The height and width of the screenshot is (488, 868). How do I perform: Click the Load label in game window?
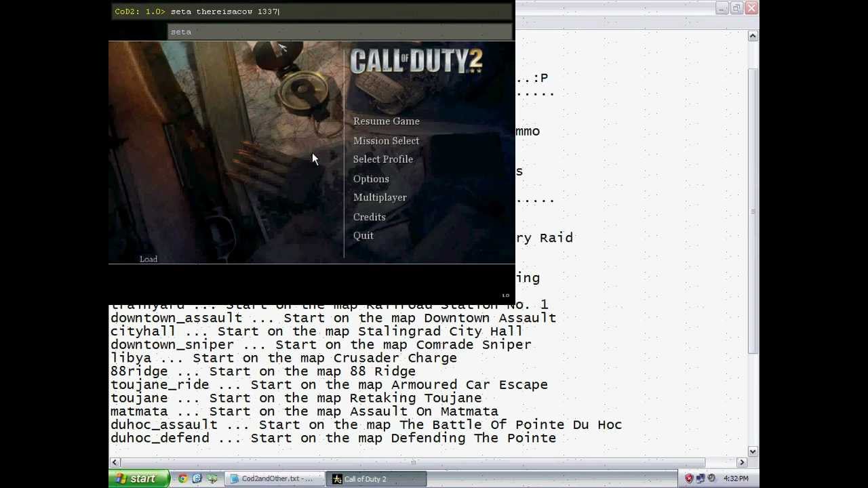pyautogui.click(x=149, y=259)
